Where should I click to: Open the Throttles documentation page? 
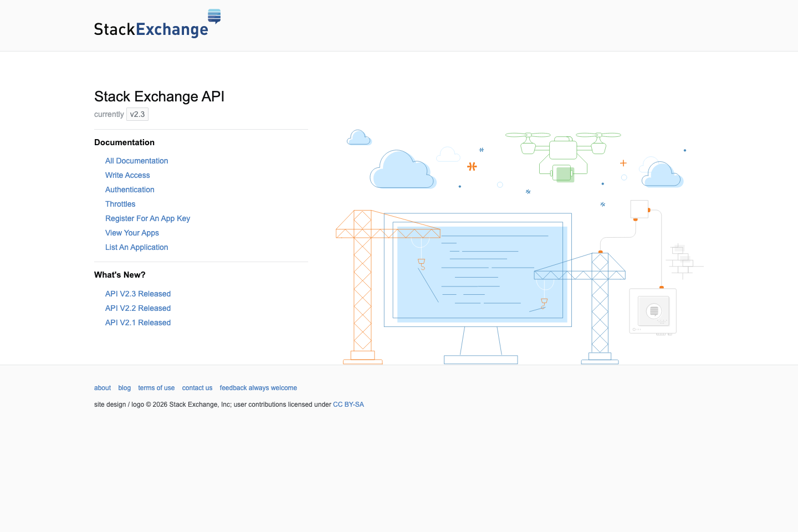120,204
